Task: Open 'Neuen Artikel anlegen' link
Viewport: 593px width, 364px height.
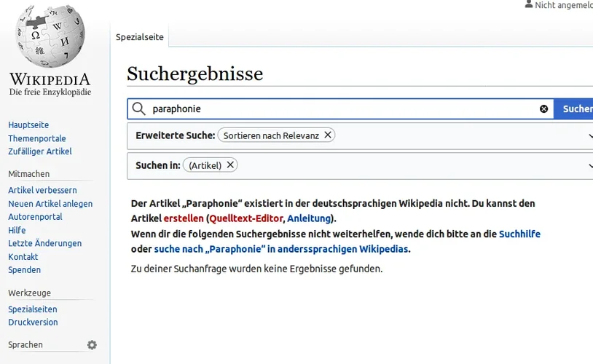Action: [x=50, y=204]
